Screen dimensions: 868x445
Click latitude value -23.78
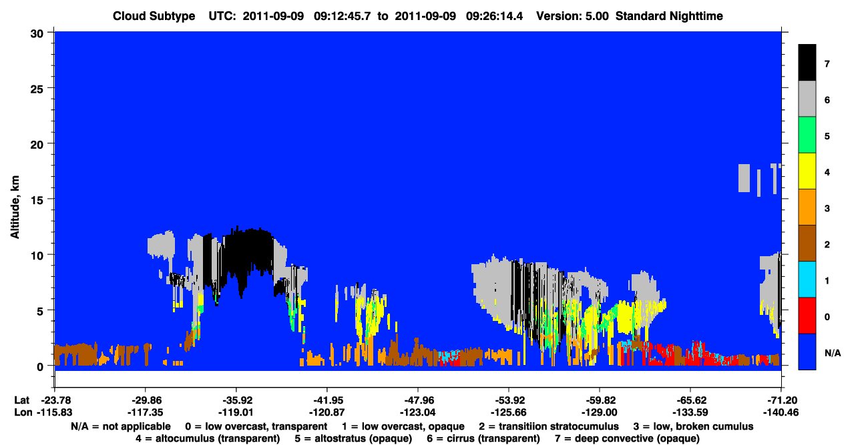54,400
